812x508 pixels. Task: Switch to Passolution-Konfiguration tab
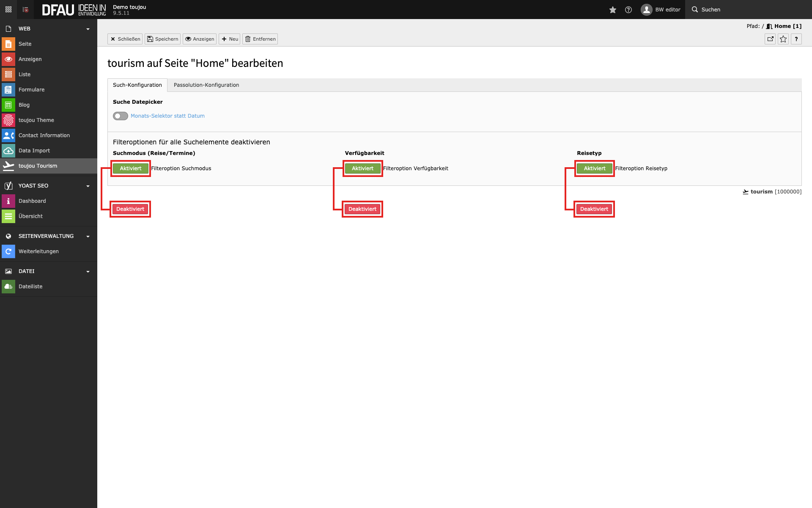206,85
